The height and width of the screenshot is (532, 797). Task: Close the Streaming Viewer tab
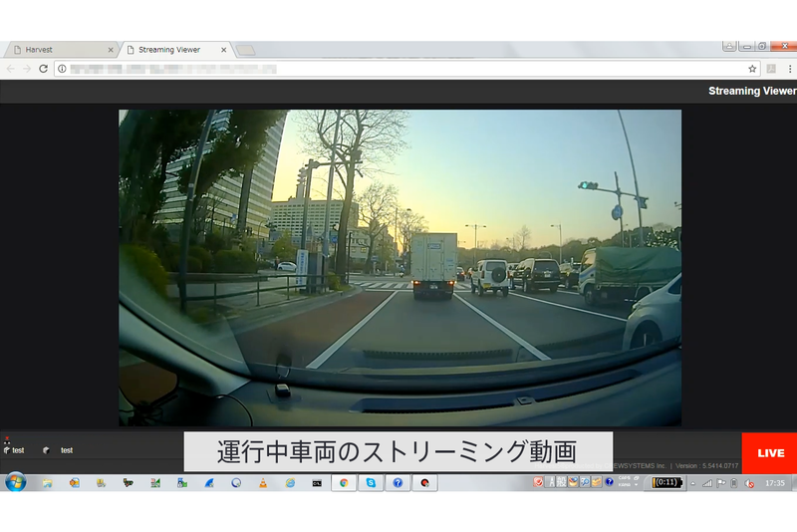coord(223,50)
